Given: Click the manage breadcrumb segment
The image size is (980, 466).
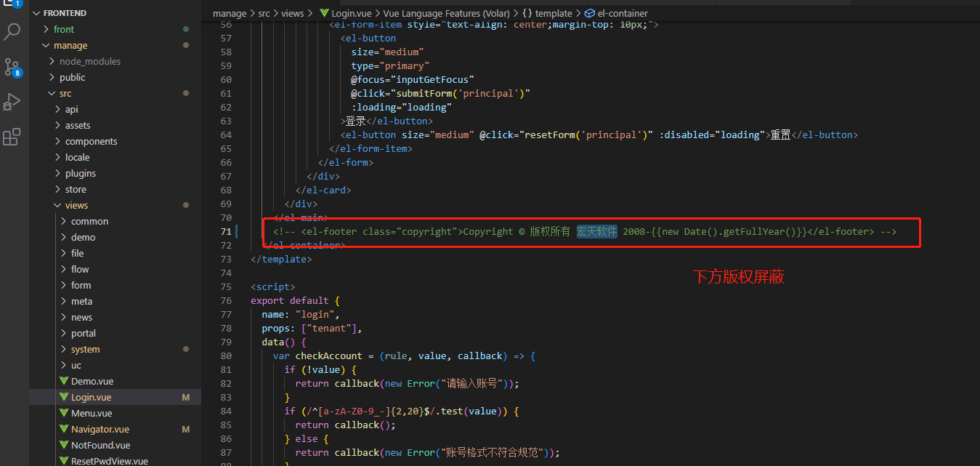Looking at the screenshot, I should click(x=230, y=13).
